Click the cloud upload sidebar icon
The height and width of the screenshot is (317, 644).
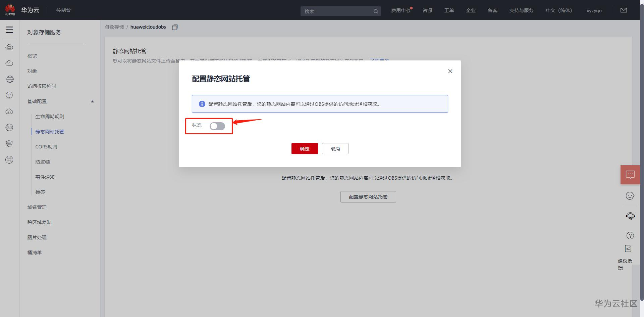tap(9, 111)
